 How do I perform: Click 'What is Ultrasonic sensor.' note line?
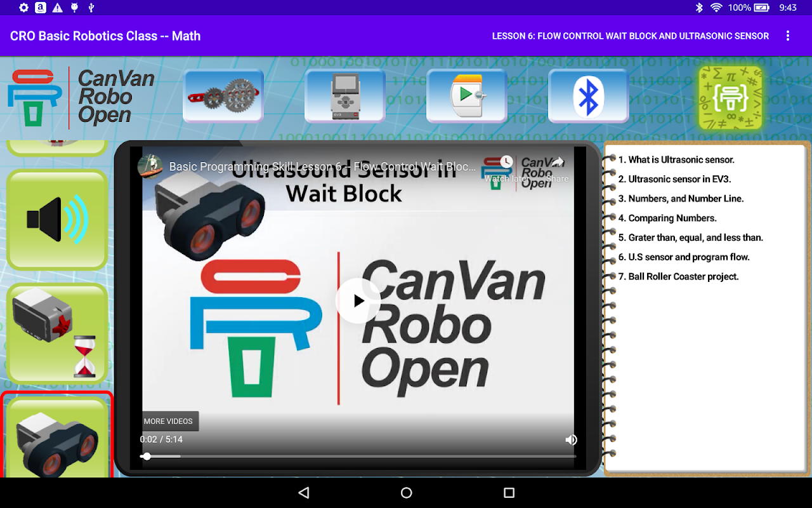click(x=676, y=160)
